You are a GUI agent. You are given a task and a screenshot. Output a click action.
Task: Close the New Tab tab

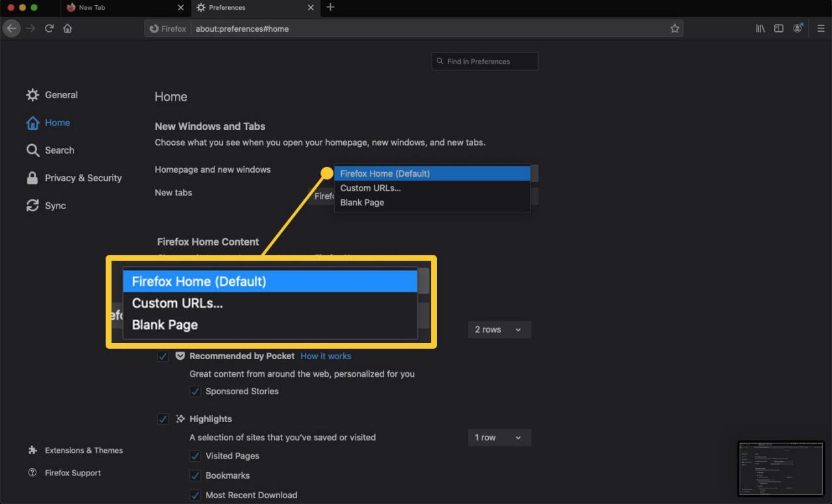coord(181,8)
